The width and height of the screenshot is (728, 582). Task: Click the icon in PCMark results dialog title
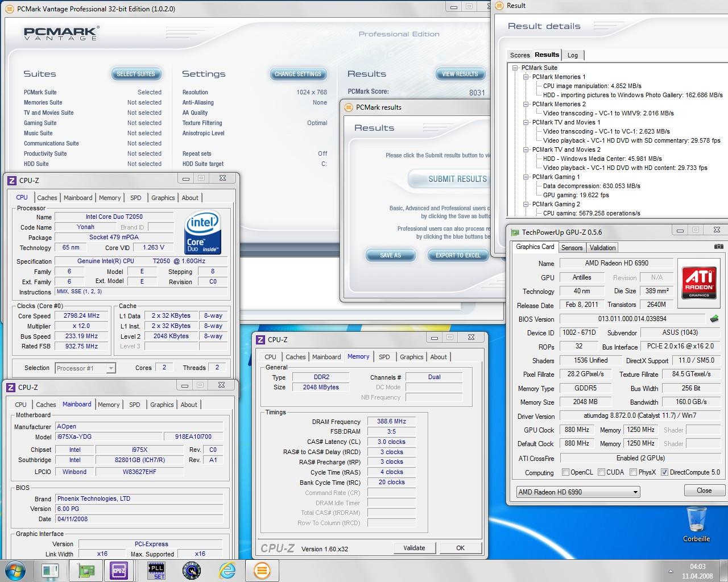point(349,107)
